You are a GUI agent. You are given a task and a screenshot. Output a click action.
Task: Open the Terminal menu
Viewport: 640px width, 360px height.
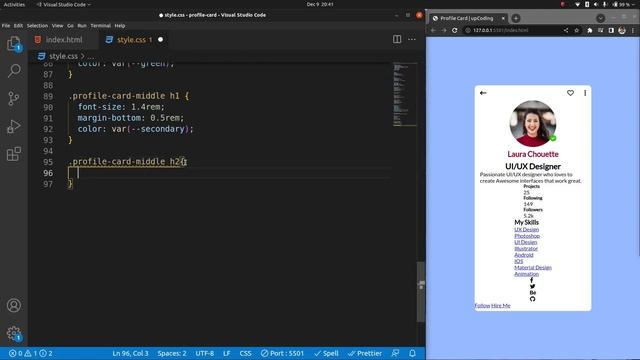(100, 25)
